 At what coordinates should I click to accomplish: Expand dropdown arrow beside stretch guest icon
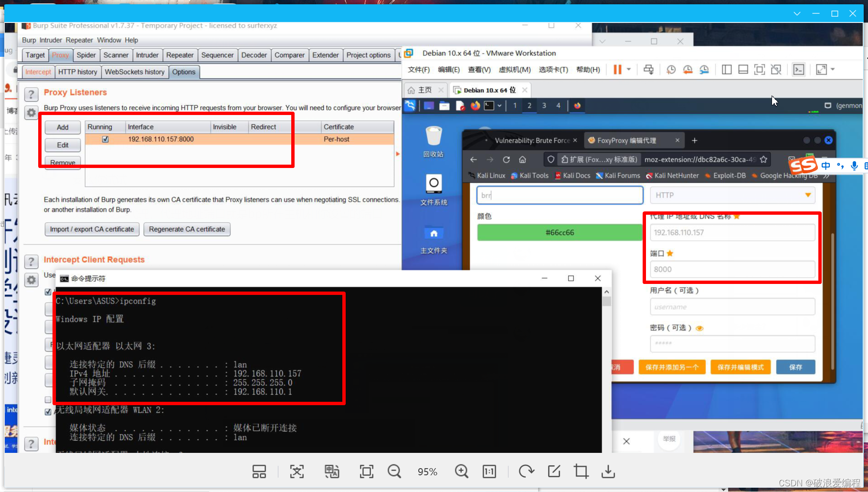point(833,70)
